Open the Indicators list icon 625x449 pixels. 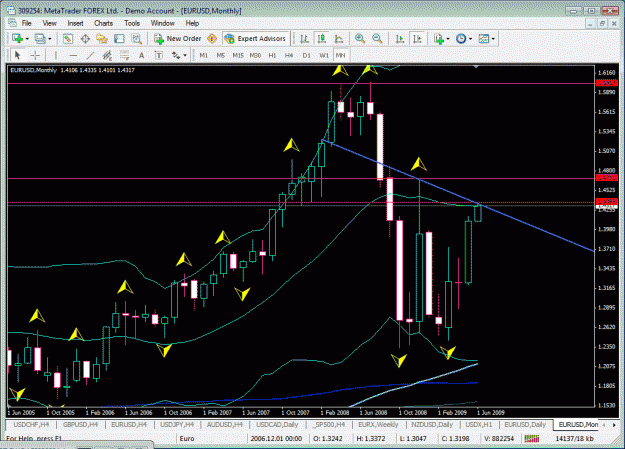[x=439, y=39]
